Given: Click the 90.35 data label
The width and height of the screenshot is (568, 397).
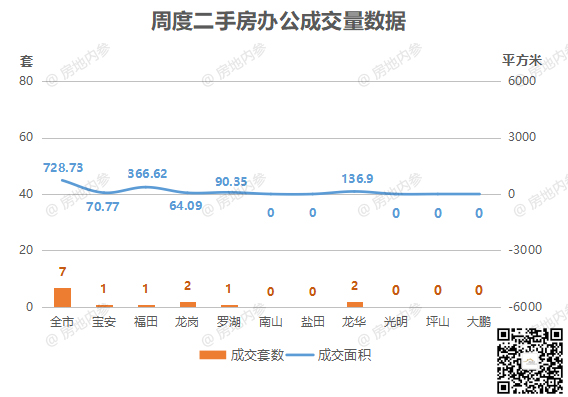Looking at the screenshot, I should (231, 181).
